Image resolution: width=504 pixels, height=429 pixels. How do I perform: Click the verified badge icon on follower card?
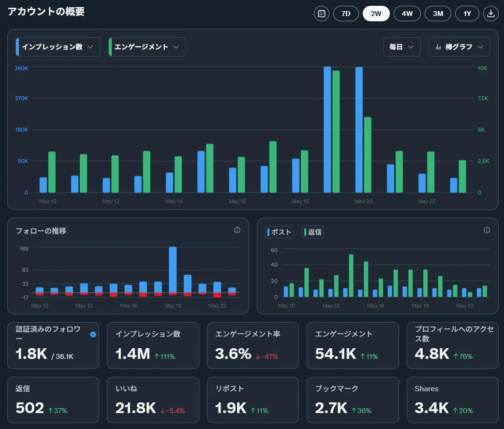93,335
